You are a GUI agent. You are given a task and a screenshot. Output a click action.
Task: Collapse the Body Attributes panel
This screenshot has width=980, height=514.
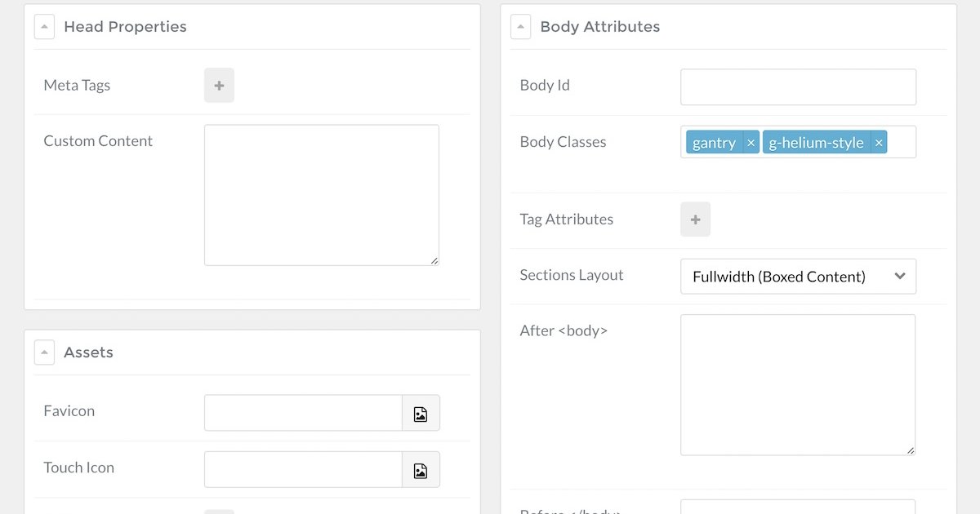520,27
